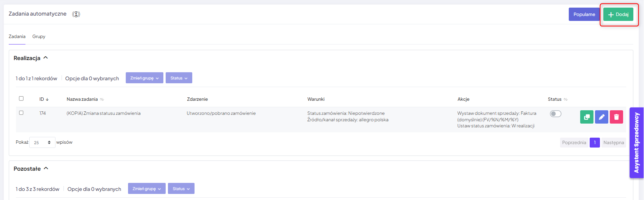Delete task 174 with red trash icon
This screenshot has height=200, width=644.
click(616, 117)
